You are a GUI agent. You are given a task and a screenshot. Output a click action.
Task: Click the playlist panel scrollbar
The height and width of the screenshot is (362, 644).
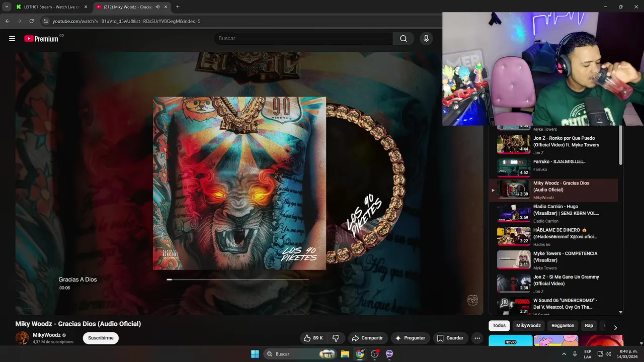click(620, 146)
